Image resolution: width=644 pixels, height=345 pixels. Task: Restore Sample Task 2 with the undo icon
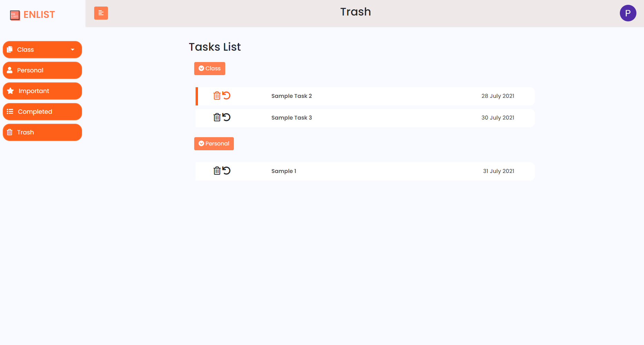pyautogui.click(x=226, y=95)
